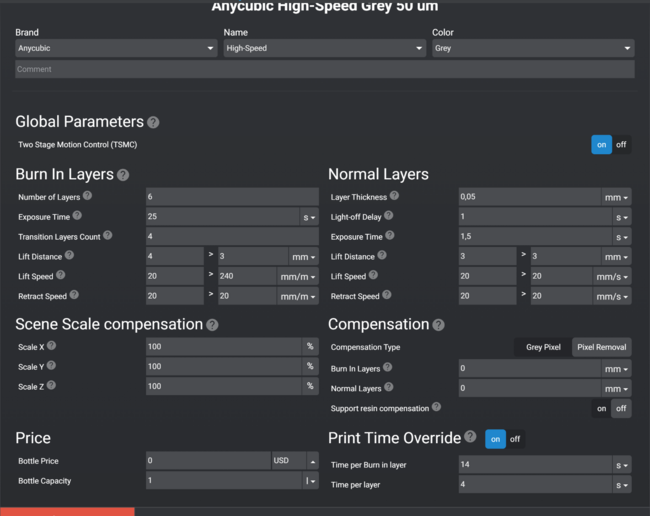Click help icon beside Burn In Layers heading

click(x=123, y=175)
